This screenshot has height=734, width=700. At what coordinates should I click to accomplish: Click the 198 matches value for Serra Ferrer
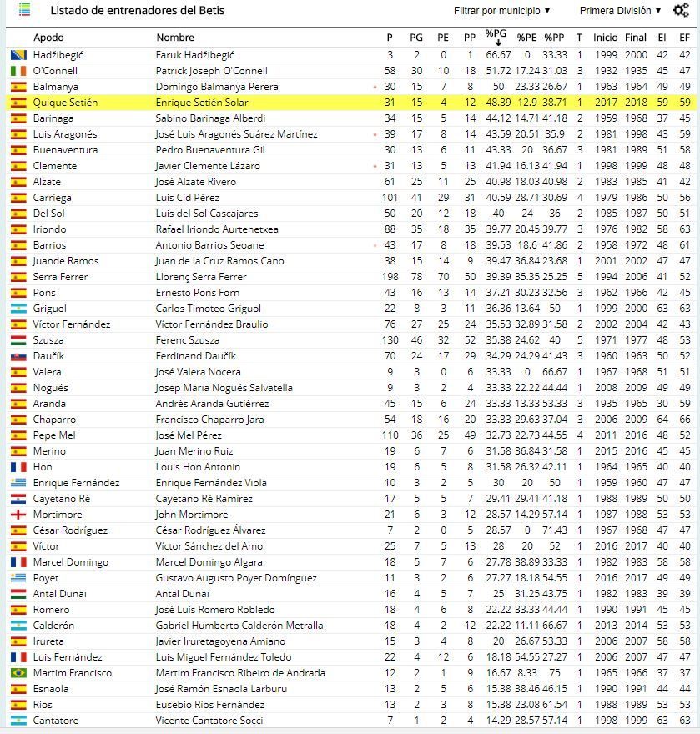pos(390,277)
